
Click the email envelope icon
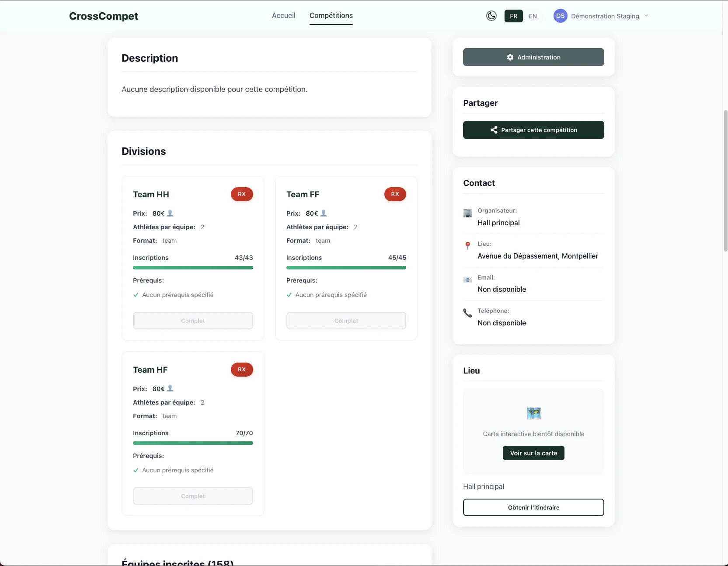pyautogui.click(x=467, y=280)
